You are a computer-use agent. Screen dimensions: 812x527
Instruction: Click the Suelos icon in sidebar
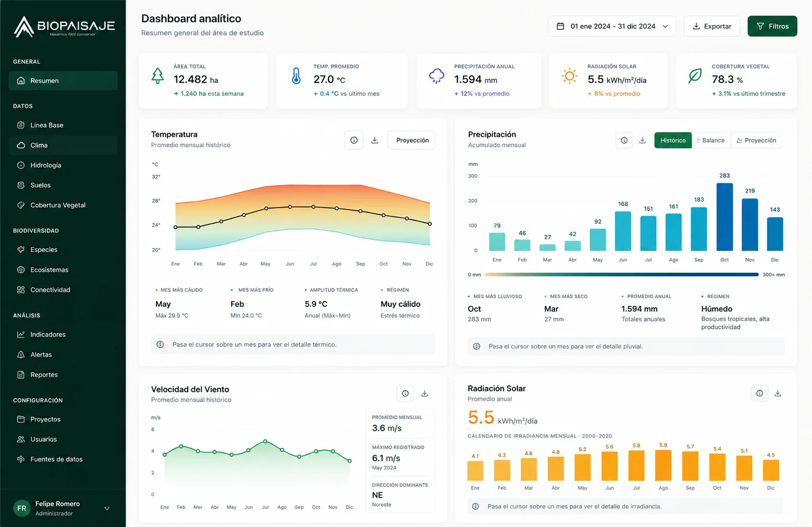click(x=21, y=185)
